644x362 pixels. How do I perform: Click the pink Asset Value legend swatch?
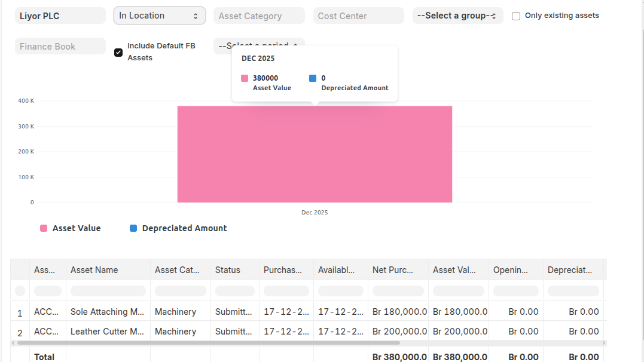pos(42,228)
